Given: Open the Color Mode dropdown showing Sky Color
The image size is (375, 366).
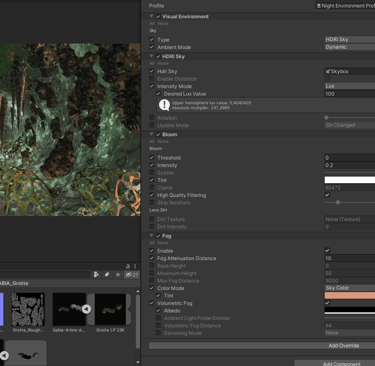Looking at the screenshot, I should pyautogui.click(x=350, y=288).
